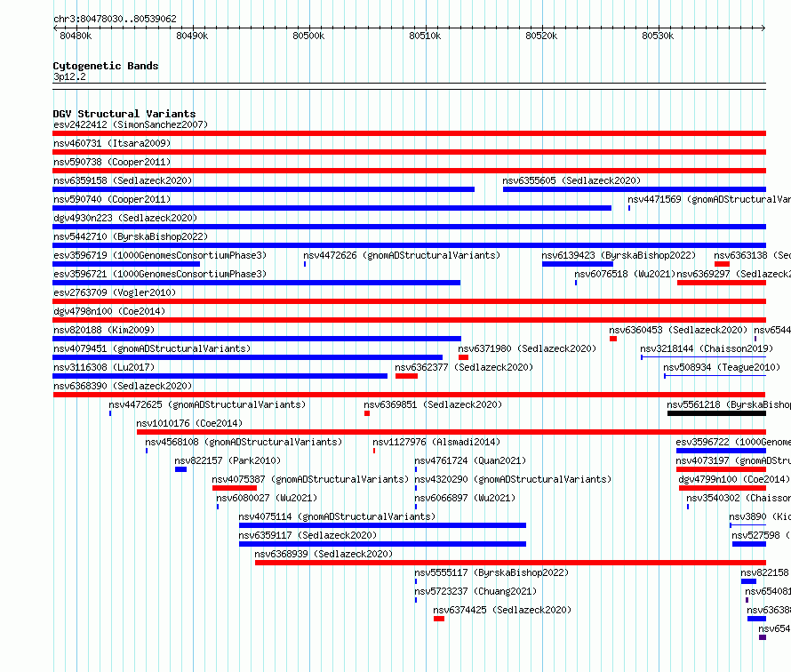
Task: Select esv3596719 (1000GenomesConsortiumPhase3) blue bar
Action: [126, 264]
